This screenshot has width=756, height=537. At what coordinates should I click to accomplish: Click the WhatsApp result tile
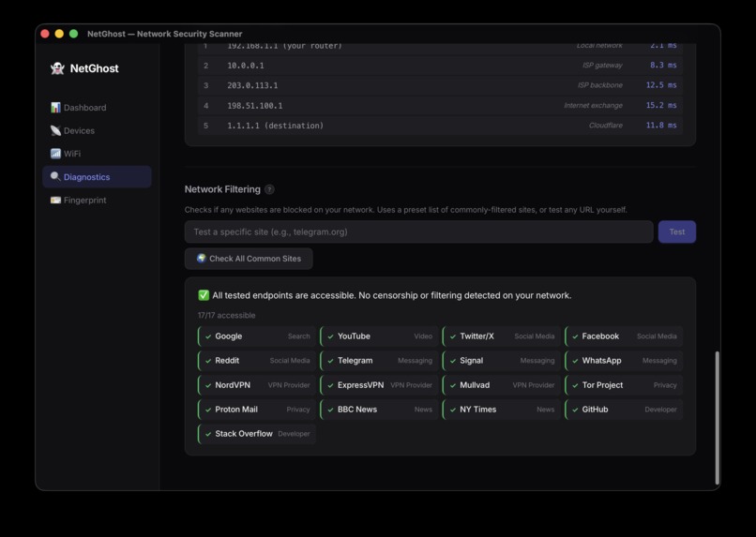[624, 360]
